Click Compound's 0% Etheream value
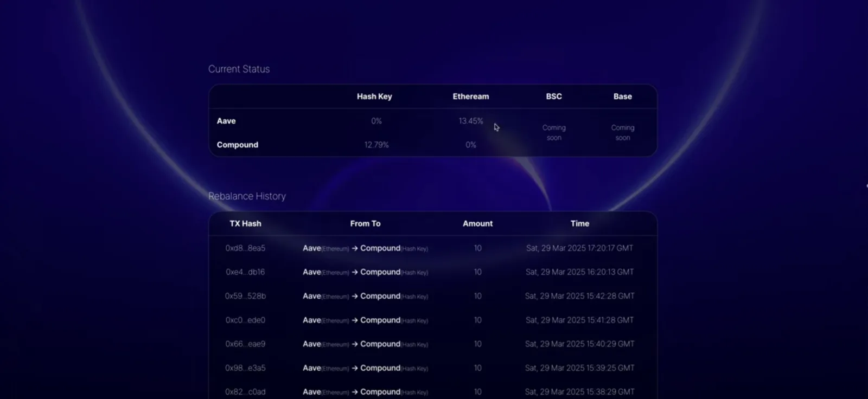Image resolution: width=868 pixels, height=399 pixels. pos(471,145)
